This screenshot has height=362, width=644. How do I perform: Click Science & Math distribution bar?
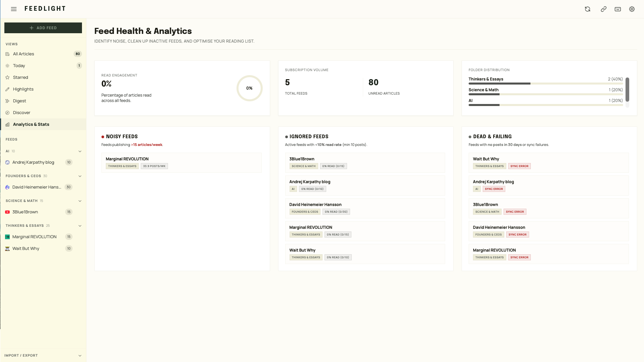(546, 94)
